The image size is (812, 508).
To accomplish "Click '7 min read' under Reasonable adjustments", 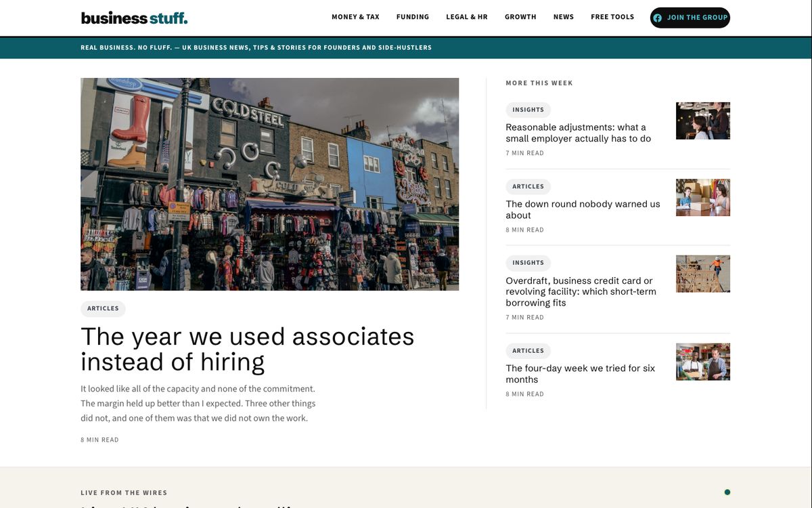I will click(524, 153).
